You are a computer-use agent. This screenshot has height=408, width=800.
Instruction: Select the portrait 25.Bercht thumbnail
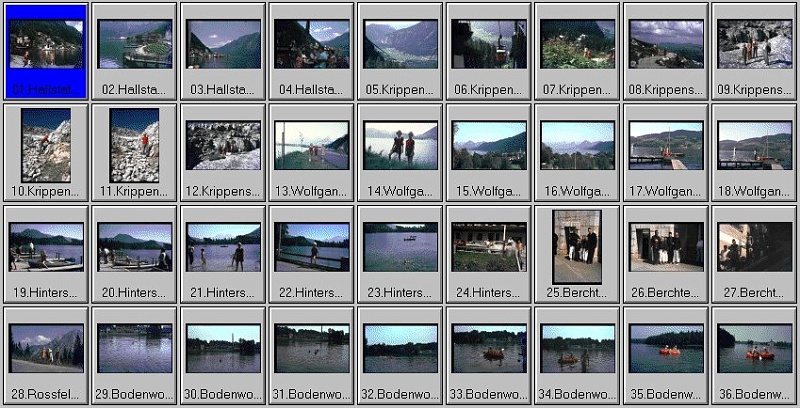point(577,246)
